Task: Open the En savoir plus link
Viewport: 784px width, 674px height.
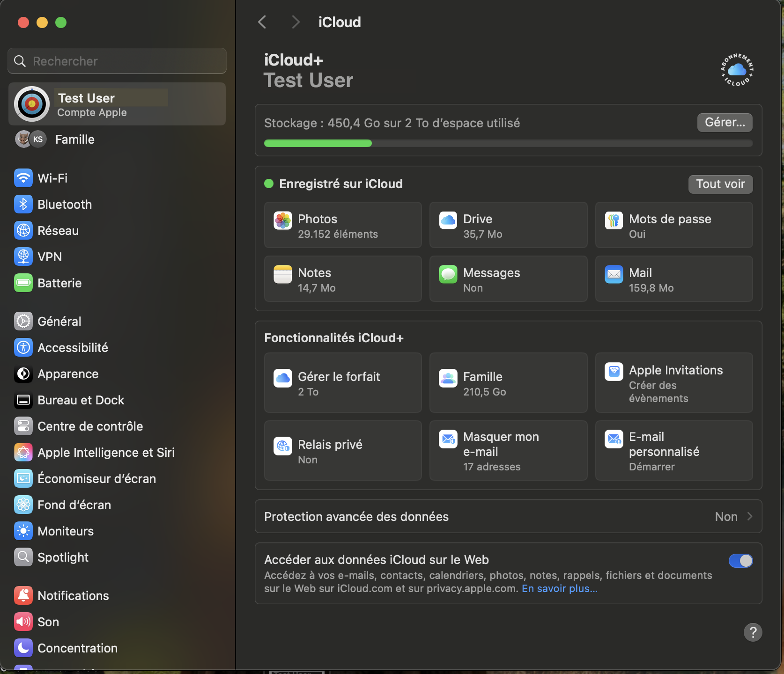Action: pyautogui.click(x=559, y=589)
